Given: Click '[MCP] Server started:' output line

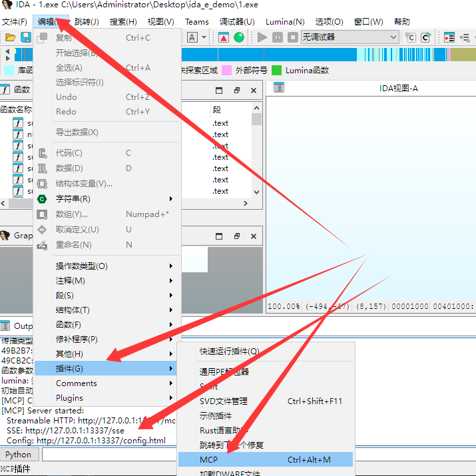Looking at the screenshot, I should (43, 411).
